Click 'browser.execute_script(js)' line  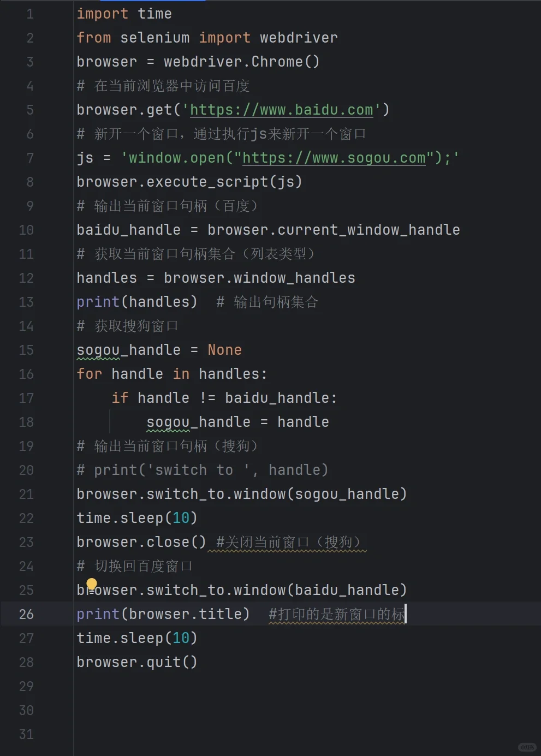(189, 182)
